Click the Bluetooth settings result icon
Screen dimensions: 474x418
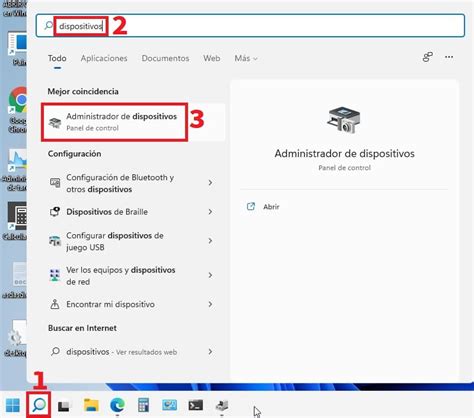[55, 183]
